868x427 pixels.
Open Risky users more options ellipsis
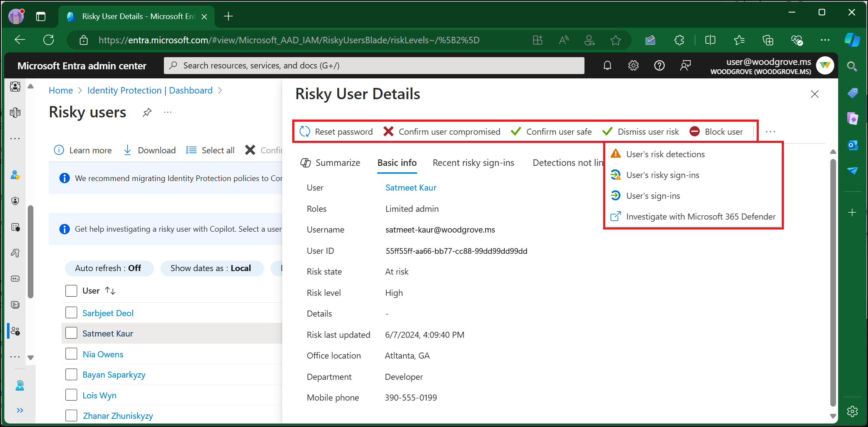[x=168, y=113]
